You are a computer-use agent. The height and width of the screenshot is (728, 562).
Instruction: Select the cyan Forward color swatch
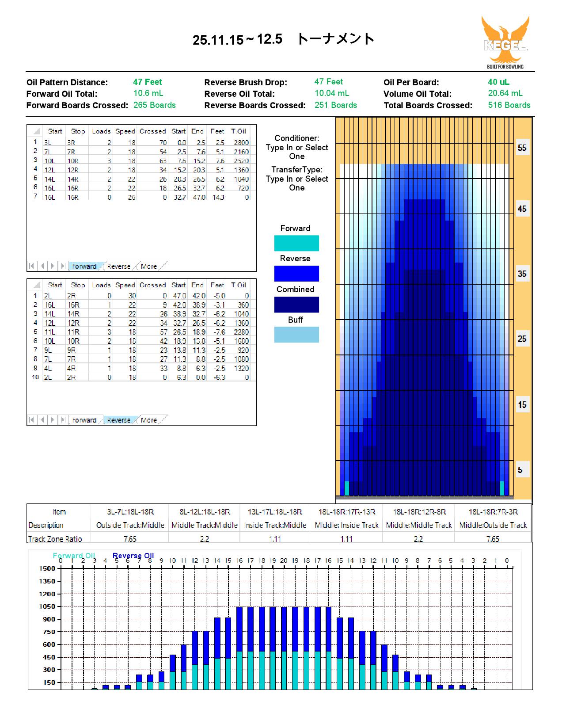(x=296, y=243)
